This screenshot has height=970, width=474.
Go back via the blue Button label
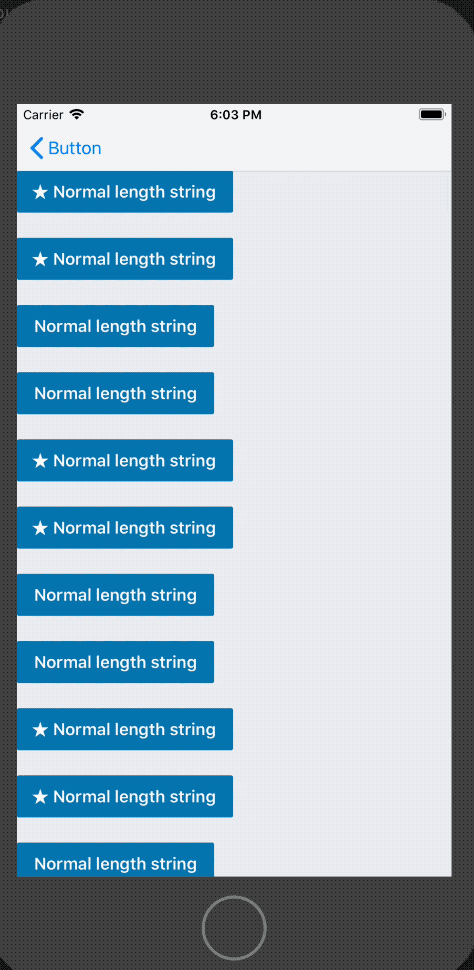[x=75, y=148]
